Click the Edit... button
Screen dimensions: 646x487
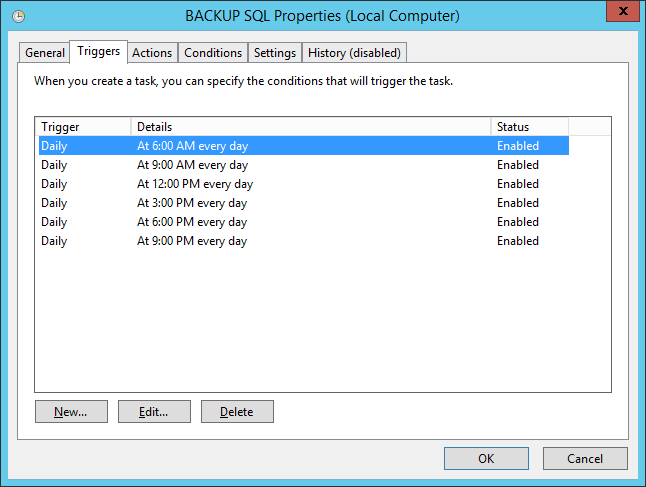click(x=154, y=411)
